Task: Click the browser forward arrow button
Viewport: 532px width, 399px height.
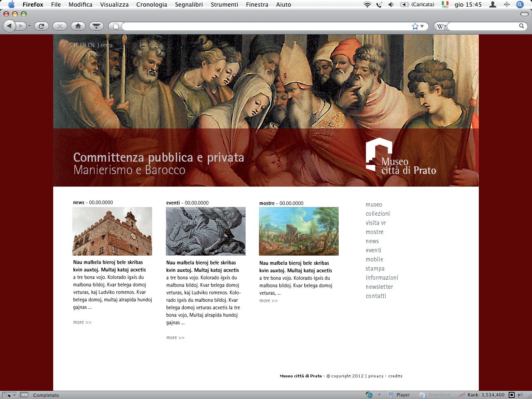Action: pos(21,26)
